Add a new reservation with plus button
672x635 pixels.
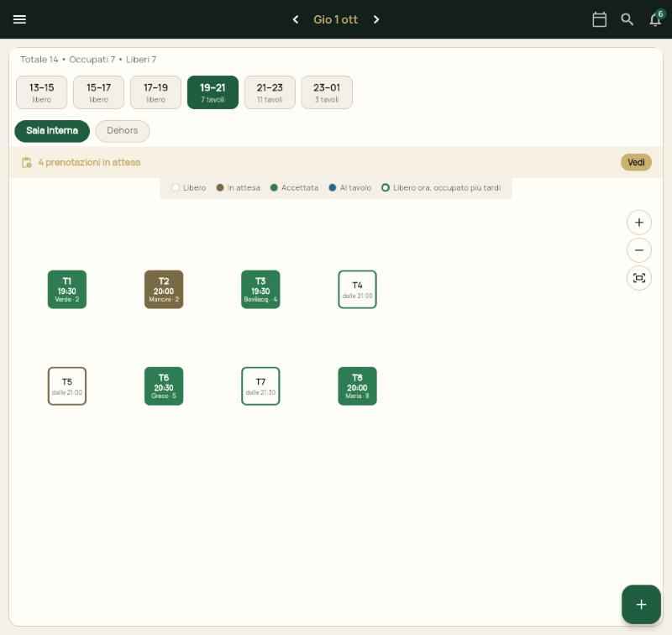coord(641,604)
